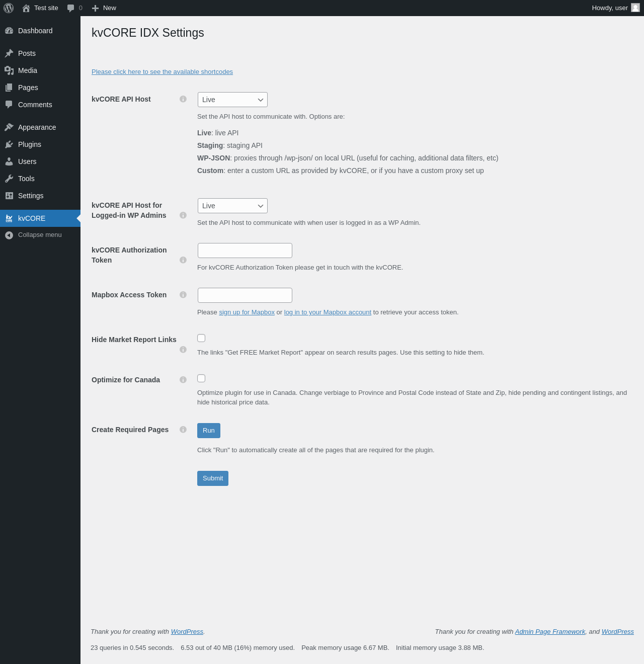The height and width of the screenshot is (664, 644).
Task: Click the WordPress logo icon
Action: pos(9,8)
